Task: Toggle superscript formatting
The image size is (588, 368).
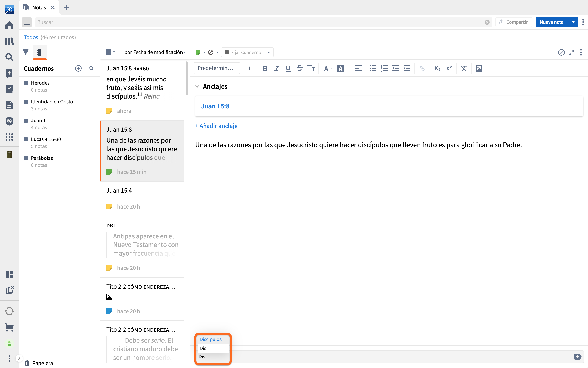Action: point(449,68)
